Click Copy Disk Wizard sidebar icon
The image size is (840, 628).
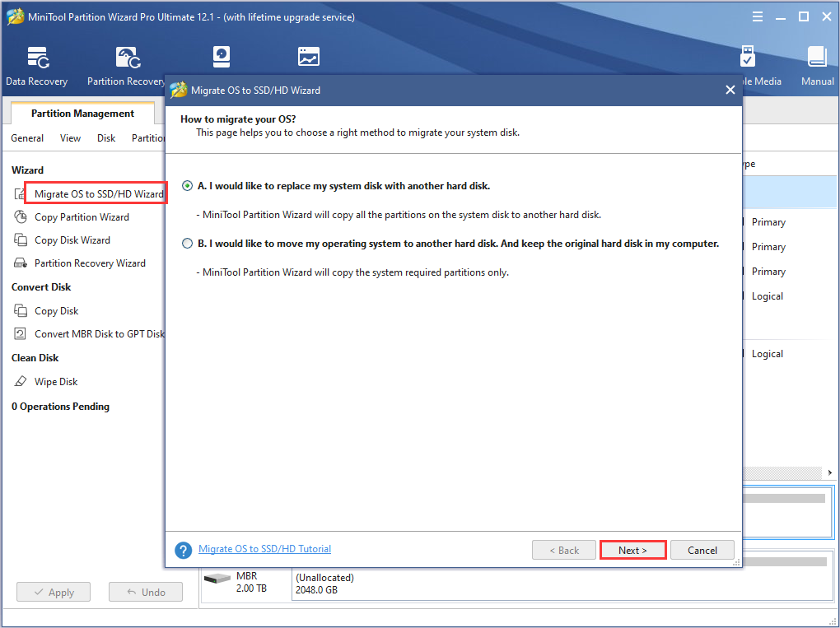click(x=21, y=240)
